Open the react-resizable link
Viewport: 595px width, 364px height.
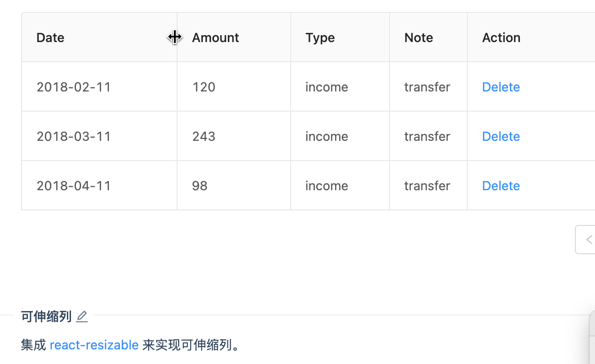tap(94, 345)
